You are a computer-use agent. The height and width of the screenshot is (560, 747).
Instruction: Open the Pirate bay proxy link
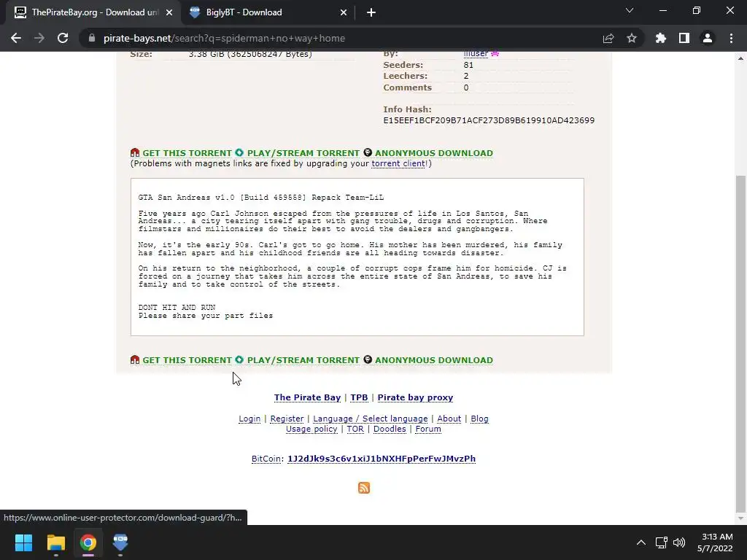415,397
